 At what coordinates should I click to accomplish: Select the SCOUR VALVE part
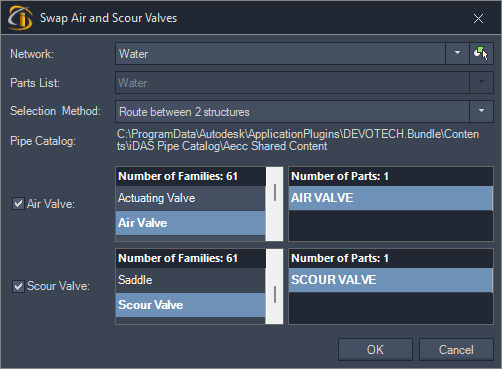click(391, 280)
